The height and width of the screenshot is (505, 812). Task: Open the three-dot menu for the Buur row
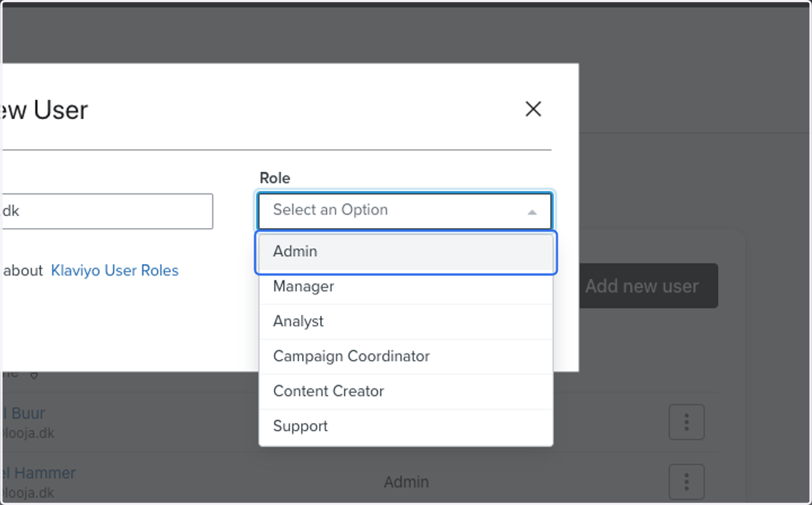686,422
